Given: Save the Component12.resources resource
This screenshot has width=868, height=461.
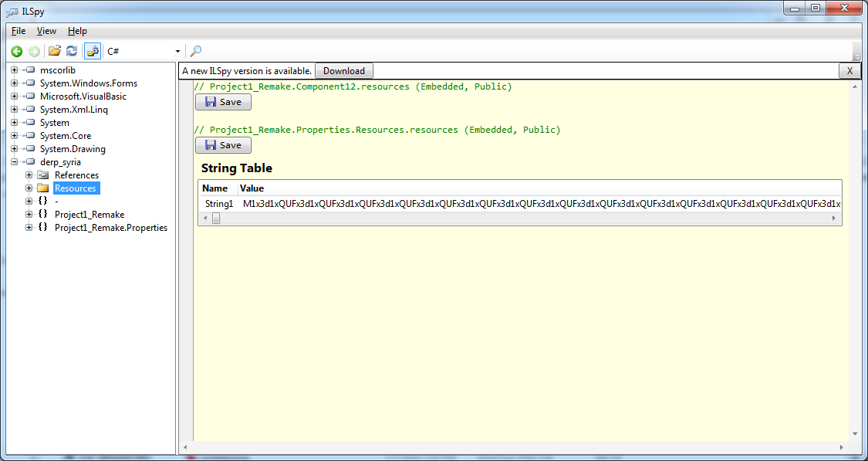Looking at the screenshot, I should [x=223, y=102].
